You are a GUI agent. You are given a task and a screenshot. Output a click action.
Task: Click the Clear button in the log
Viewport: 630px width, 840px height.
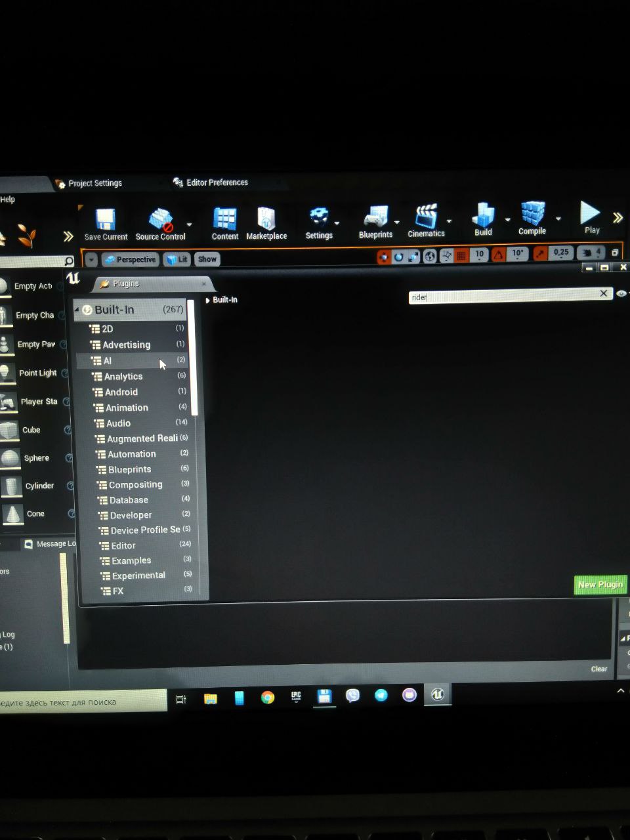(598, 669)
